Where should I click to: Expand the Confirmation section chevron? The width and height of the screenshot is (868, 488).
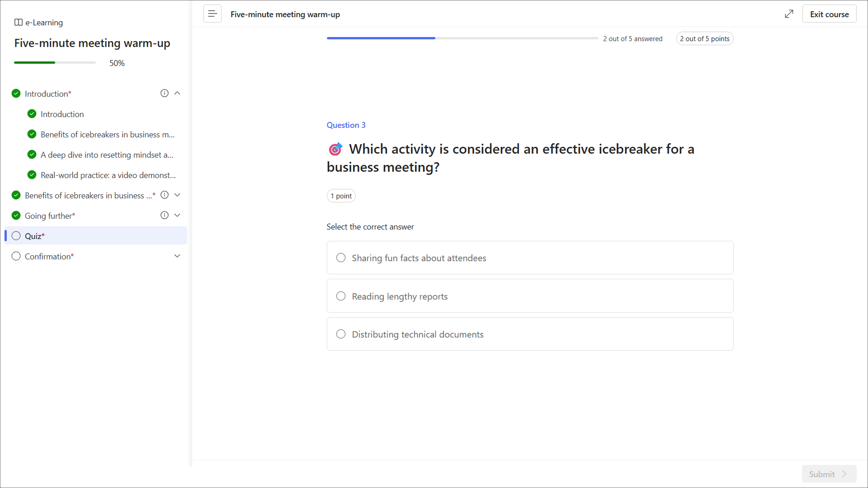point(177,256)
